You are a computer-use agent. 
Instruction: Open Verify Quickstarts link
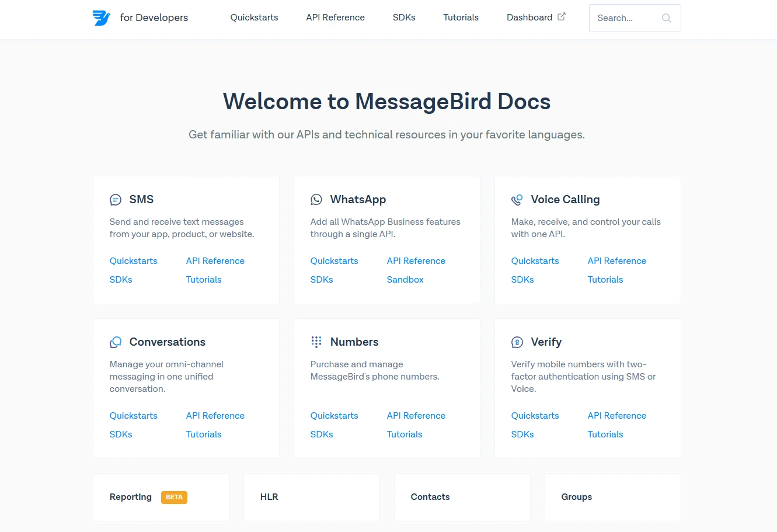point(535,416)
